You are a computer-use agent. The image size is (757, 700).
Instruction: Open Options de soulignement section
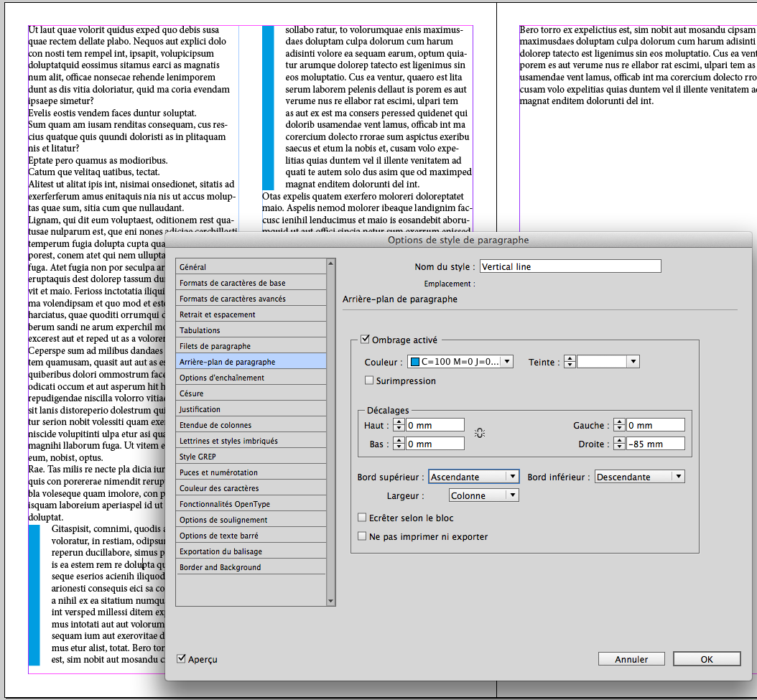(x=251, y=520)
